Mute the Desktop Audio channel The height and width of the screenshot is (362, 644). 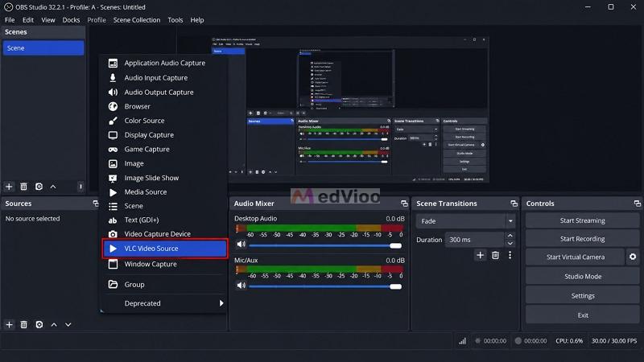241,245
